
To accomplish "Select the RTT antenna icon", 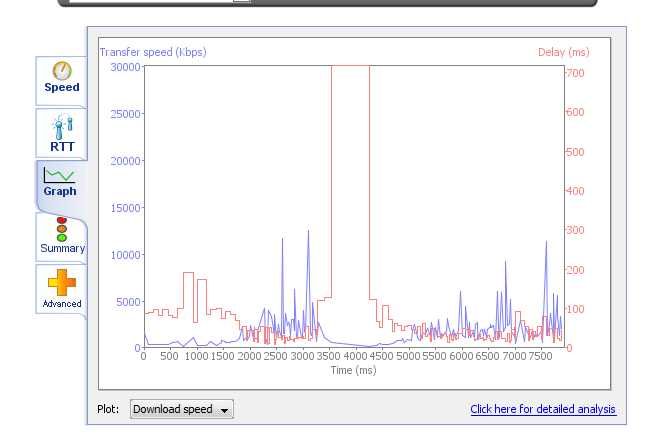I will point(62,127).
